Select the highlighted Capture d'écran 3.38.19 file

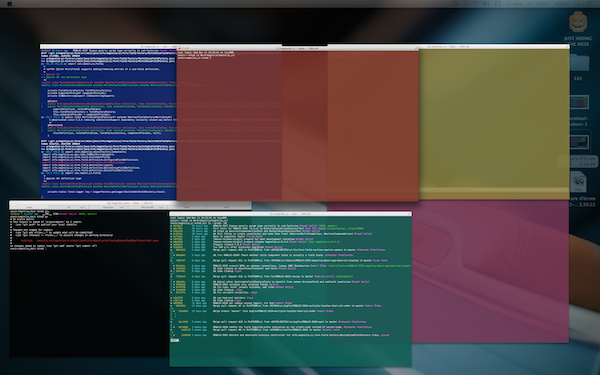coord(579,142)
